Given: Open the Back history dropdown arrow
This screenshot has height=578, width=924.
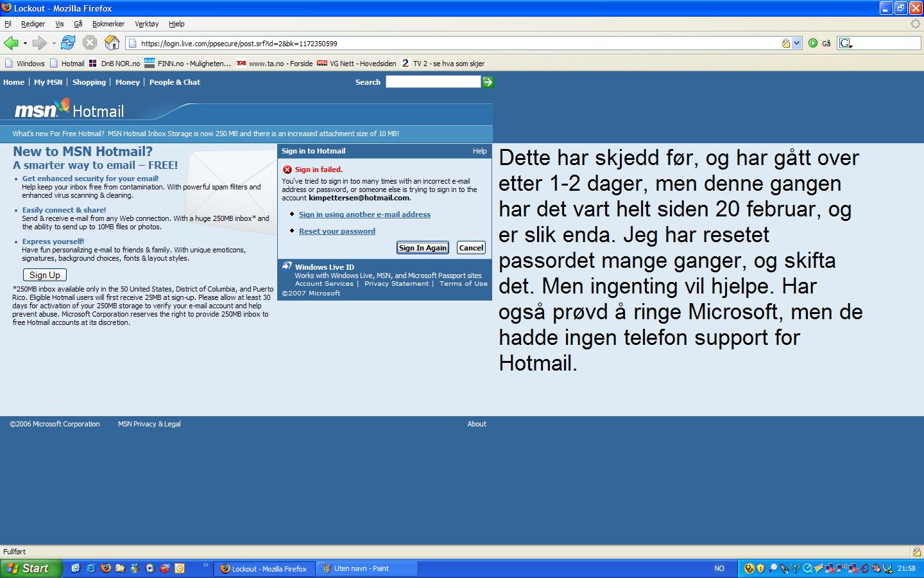Looking at the screenshot, I should [x=25, y=44].
